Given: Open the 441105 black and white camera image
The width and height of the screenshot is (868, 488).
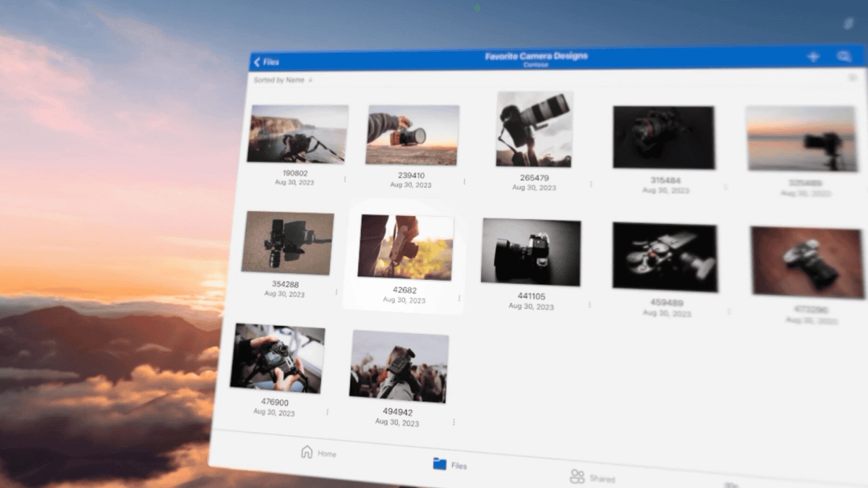Looking at the screenshot, I should (531, 252).
